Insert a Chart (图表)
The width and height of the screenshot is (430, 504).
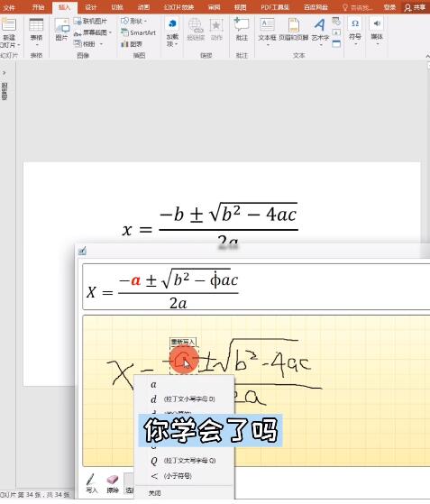[132, 44]
